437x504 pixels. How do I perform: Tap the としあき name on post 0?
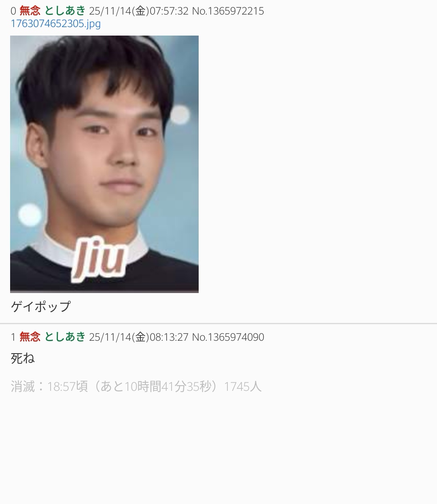click(65, 11)
